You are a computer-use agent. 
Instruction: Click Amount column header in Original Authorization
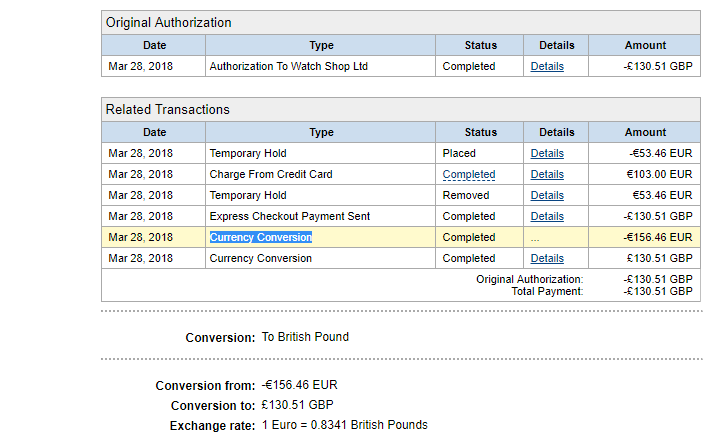[x=645, y=46]
